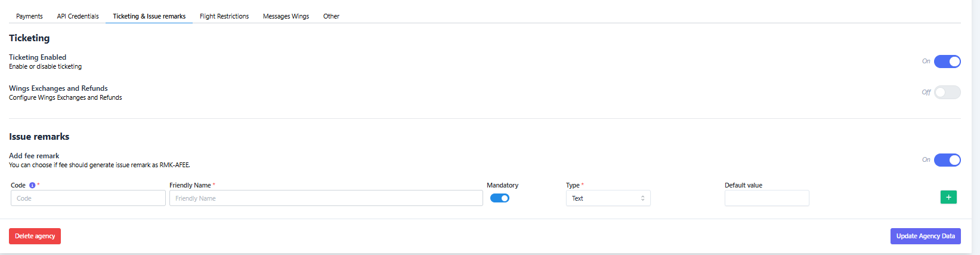
Task: Select the Default value input field
Action: 766,198
